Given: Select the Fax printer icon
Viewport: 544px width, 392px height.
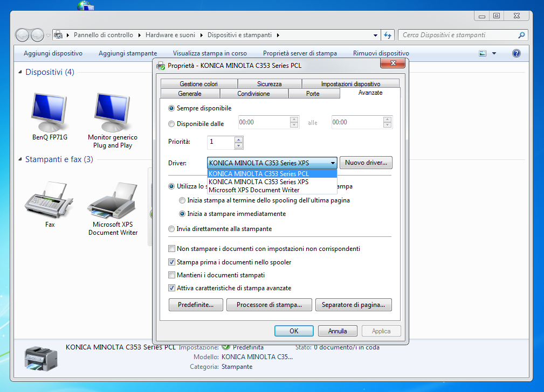Looking at the screenshot, I should 50,200.
